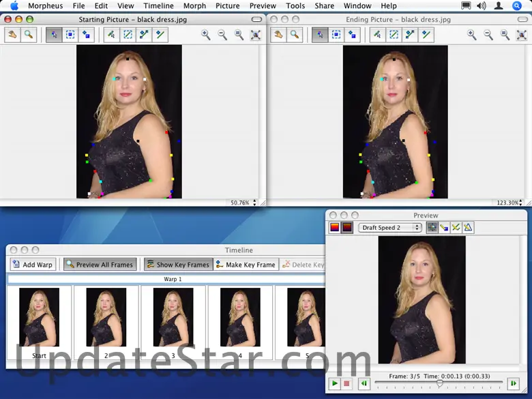This screenshot has height=399, width=532.
Task: Toggle lines display in Preview toolbar
Action: point(456,227)
